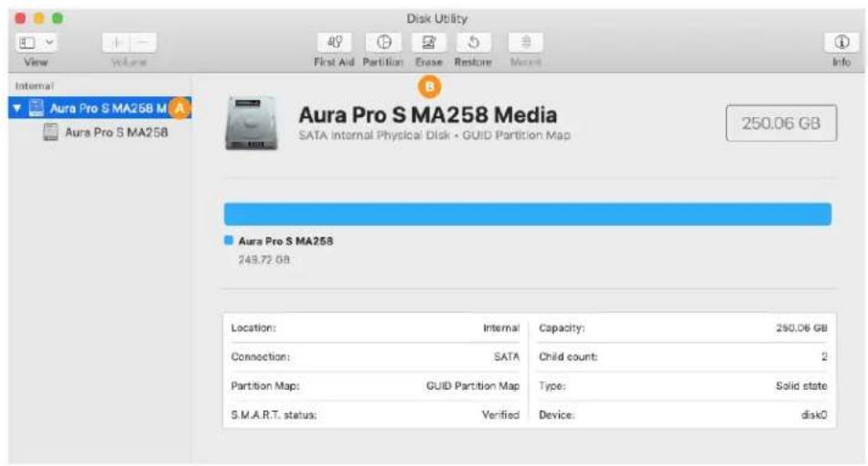Click the Type Solid state value
This screenshot has height=466, width=868.
tap(801, 385)
